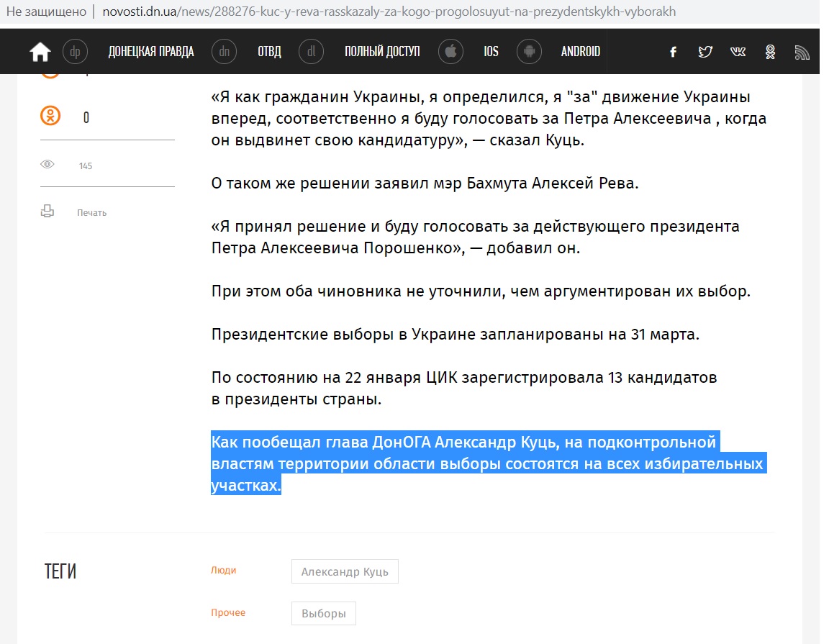The height and width of the screenshot is (644, 829).
Task: Click the Android robot icon in the header
Action: tap(530, 51)
